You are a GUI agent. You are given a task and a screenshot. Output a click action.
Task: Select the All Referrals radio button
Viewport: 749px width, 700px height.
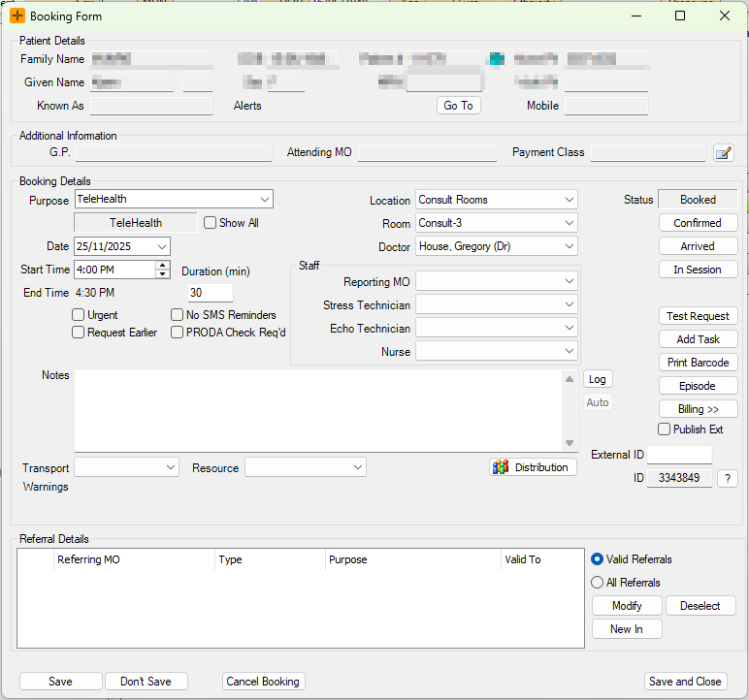[598, 583]
